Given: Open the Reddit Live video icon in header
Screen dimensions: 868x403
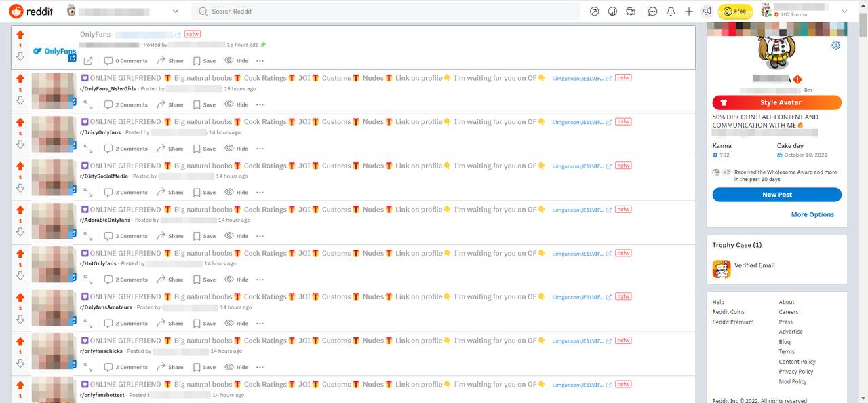Looking at the screenshot, I should click(x=631, y=12).
